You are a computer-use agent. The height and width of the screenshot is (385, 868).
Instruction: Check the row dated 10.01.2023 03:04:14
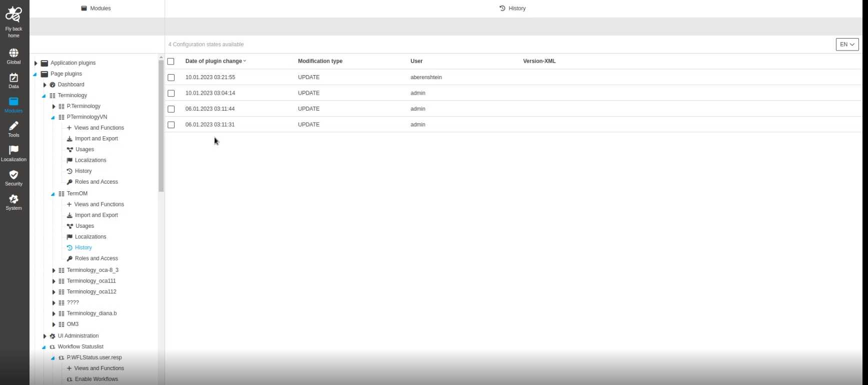171,93
